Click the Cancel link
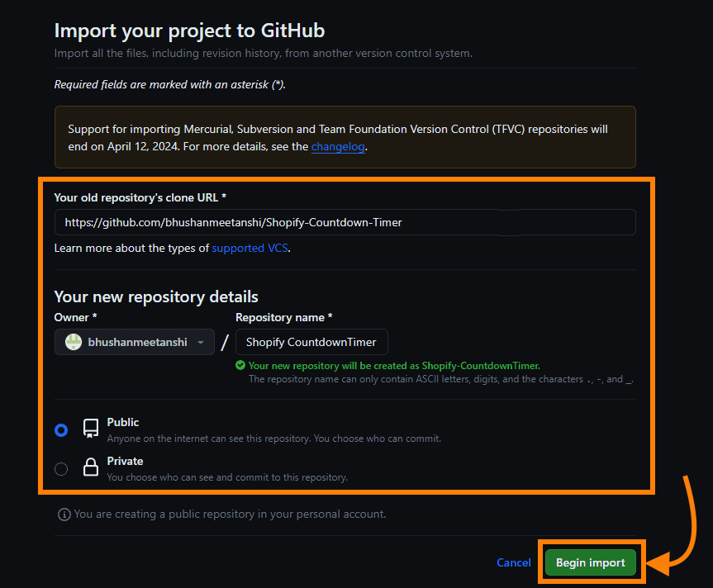The width and height of the screenshot is (713, 588). click(x=513, y=562)
